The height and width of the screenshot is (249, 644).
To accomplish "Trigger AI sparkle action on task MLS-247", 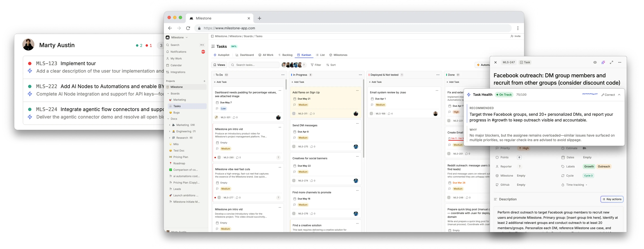I will coord(603,62).
